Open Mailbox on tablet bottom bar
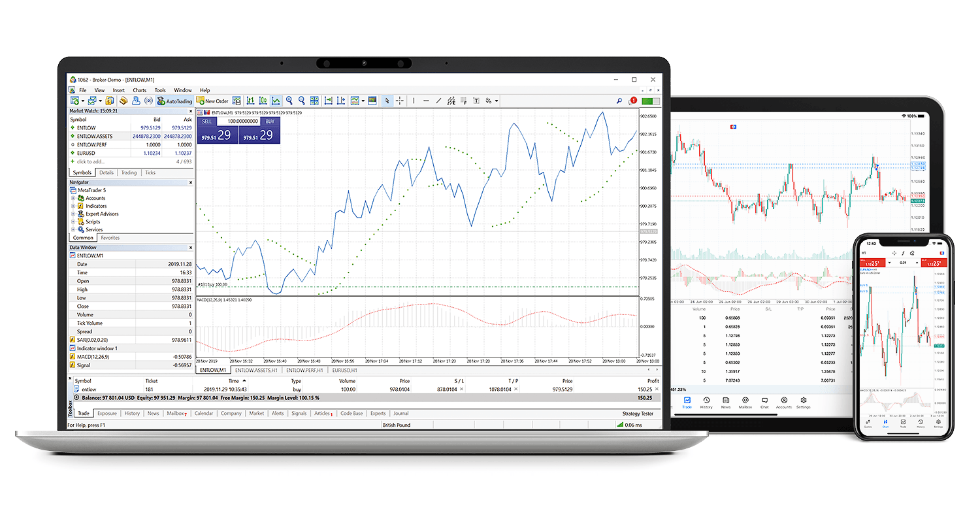 coord(745,403)
